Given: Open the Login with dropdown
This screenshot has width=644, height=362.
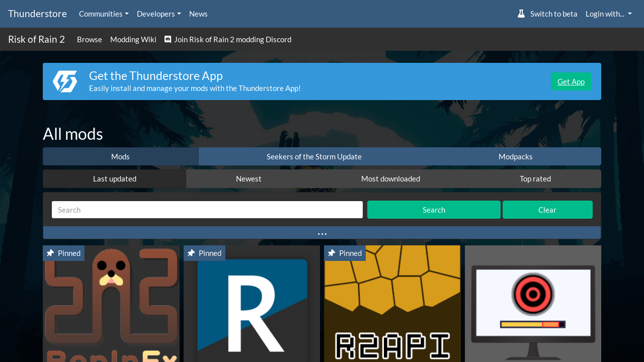Looking at the screenshot, I should [609, 14].
